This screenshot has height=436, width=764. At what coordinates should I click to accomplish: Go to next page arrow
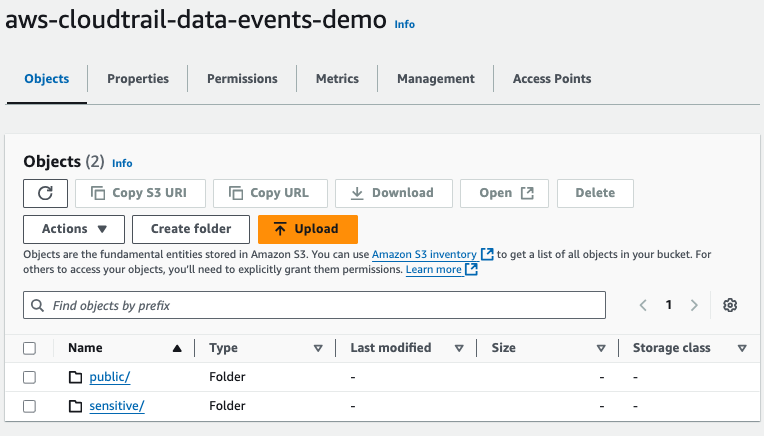694,305
